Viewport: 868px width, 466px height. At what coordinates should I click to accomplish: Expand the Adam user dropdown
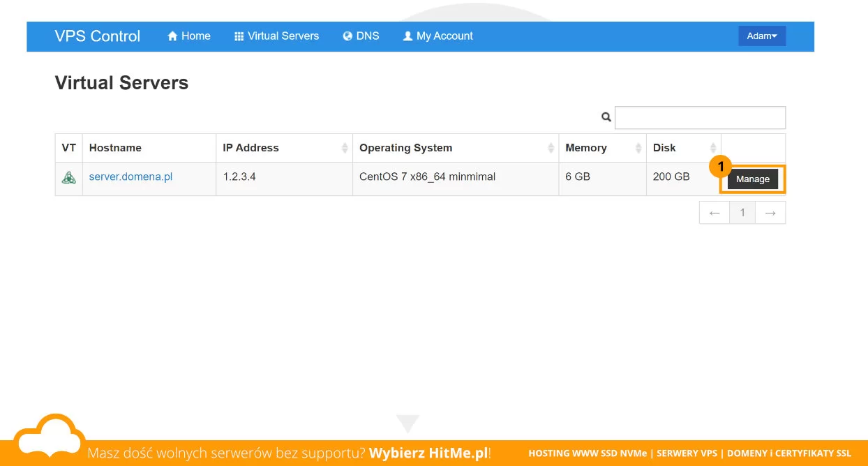762,36
